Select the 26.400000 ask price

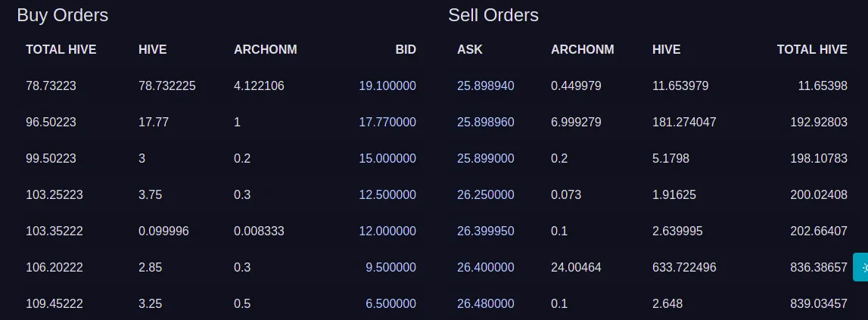[x=486, y=267]
